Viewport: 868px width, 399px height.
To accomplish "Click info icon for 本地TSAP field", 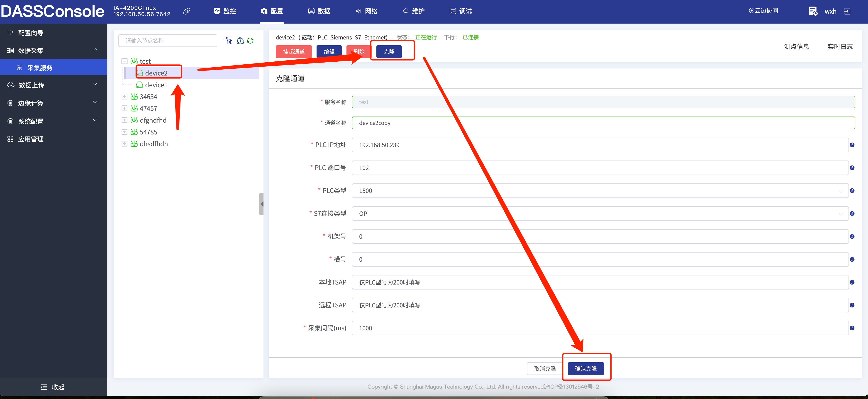I will 852,282.
